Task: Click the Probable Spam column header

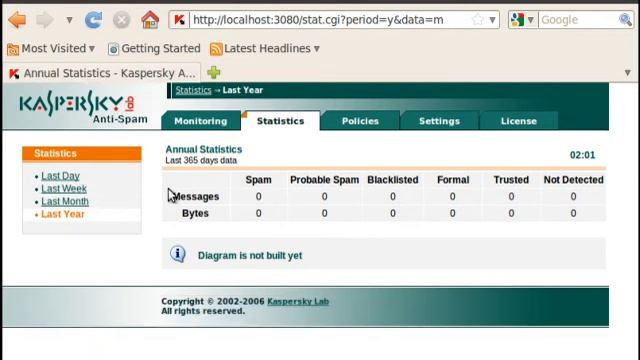Action: (x=324, y=180)
